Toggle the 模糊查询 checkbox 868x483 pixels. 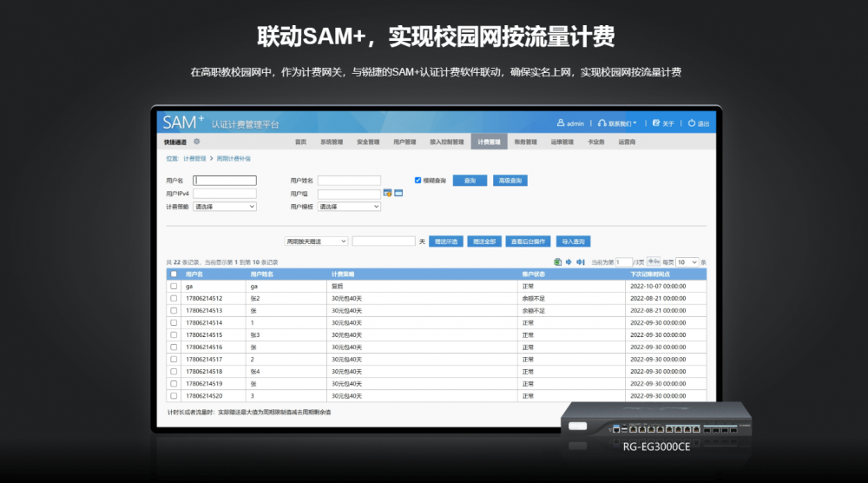point(418,180)
